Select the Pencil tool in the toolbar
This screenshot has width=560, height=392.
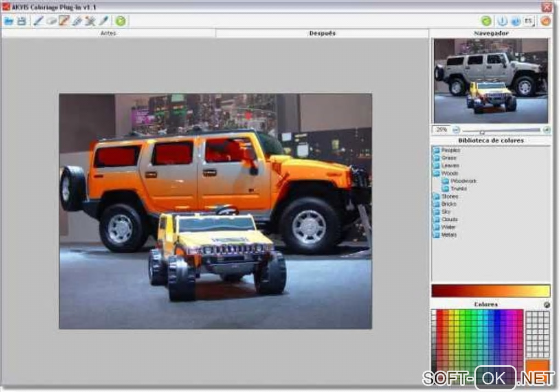tap(38, 21)
